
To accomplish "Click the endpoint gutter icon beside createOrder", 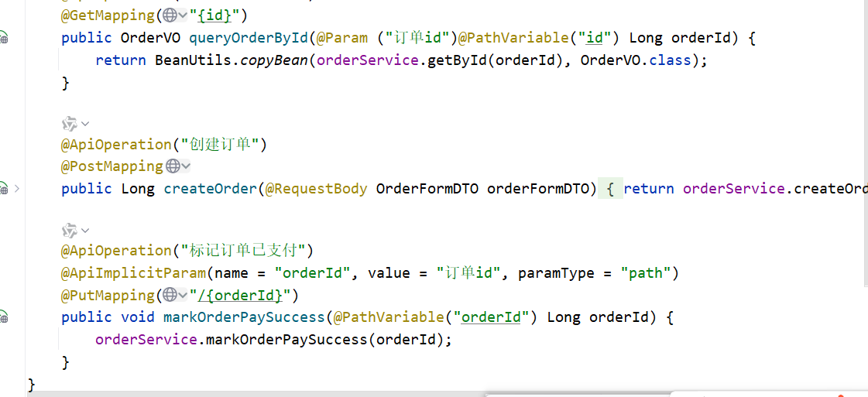I will (x=3, y=189).
